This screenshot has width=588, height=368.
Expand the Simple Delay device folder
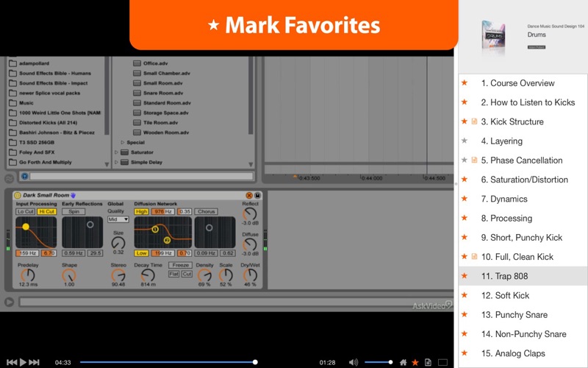[116, 162]
